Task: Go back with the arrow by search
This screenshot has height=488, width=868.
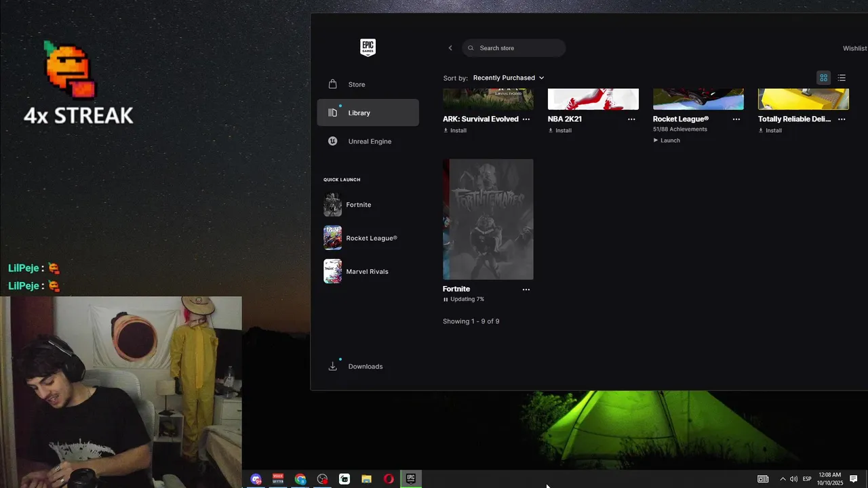Action: point(450,48)
